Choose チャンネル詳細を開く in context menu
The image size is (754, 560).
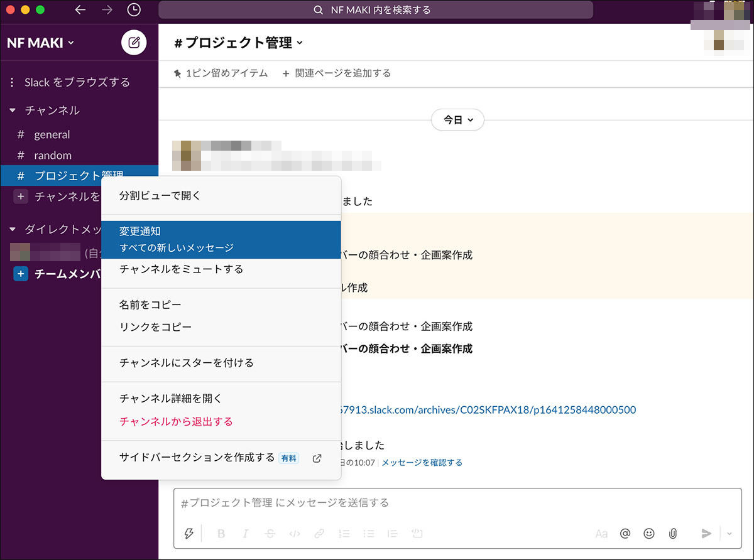221,399
